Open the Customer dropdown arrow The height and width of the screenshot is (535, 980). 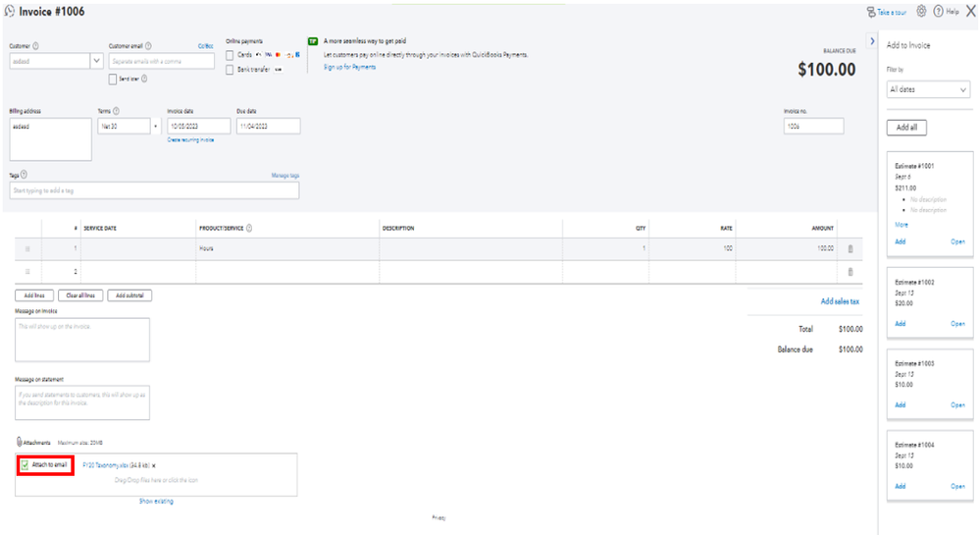click(x=97, y=61)
